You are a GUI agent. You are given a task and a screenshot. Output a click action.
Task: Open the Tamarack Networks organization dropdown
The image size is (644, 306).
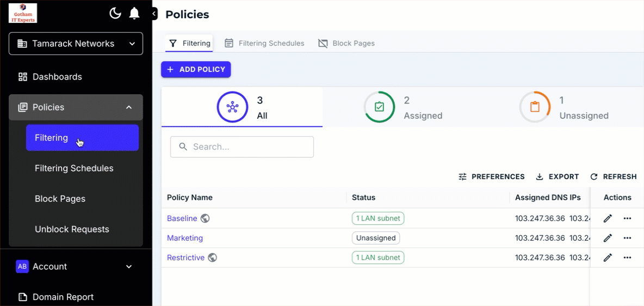(76, 44)
